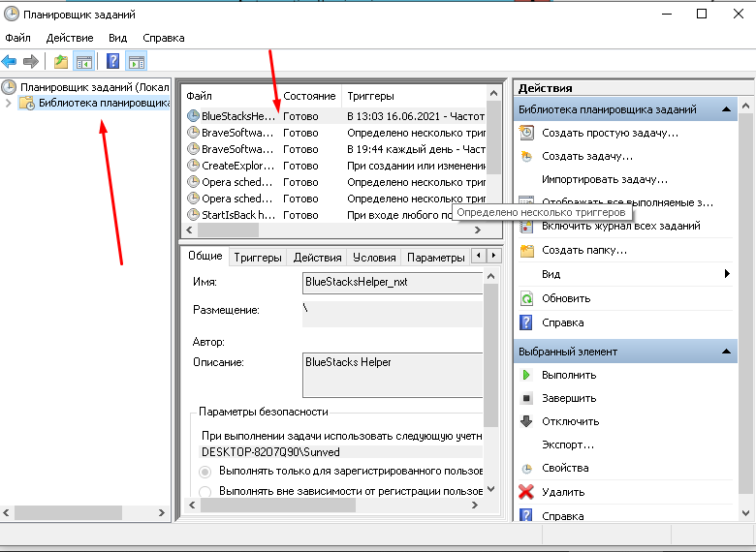Screen dimensions: 756x552
Task: Toggle the Action pane toolbar icon
Action: pos(137,62)
